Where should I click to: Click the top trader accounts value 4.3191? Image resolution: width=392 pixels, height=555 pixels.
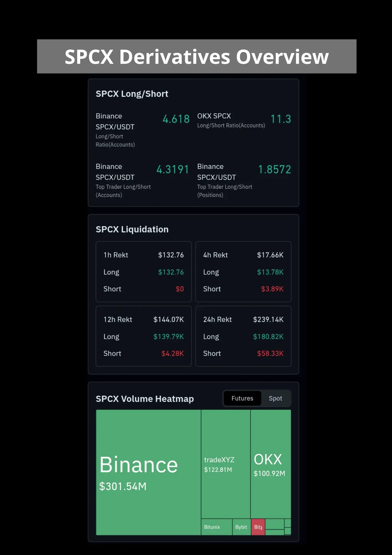173,170
